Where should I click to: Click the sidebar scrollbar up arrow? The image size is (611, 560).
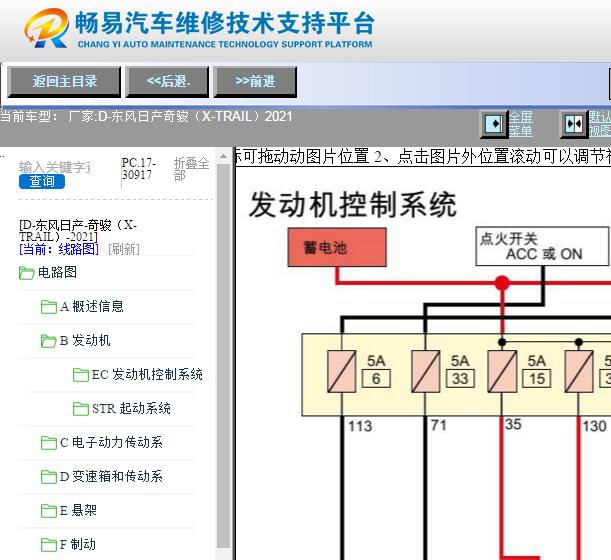[x=223, y=157]
